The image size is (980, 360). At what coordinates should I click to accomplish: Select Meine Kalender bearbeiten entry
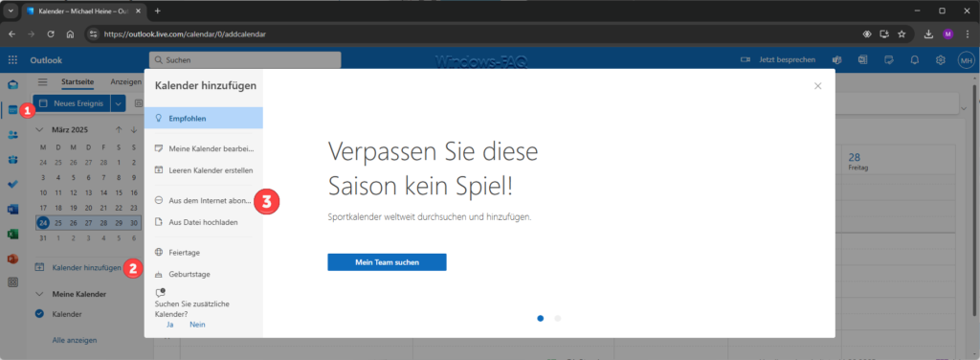coord(204,148)
